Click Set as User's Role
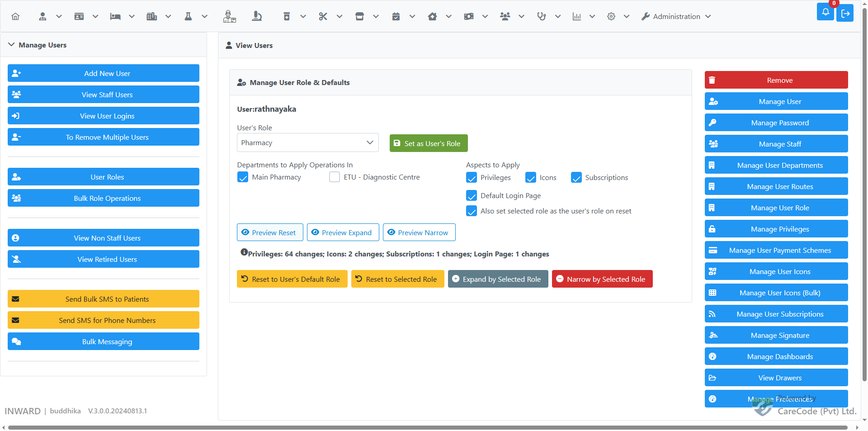The height and width of the screenshot is (431, 868). [429, 143]
